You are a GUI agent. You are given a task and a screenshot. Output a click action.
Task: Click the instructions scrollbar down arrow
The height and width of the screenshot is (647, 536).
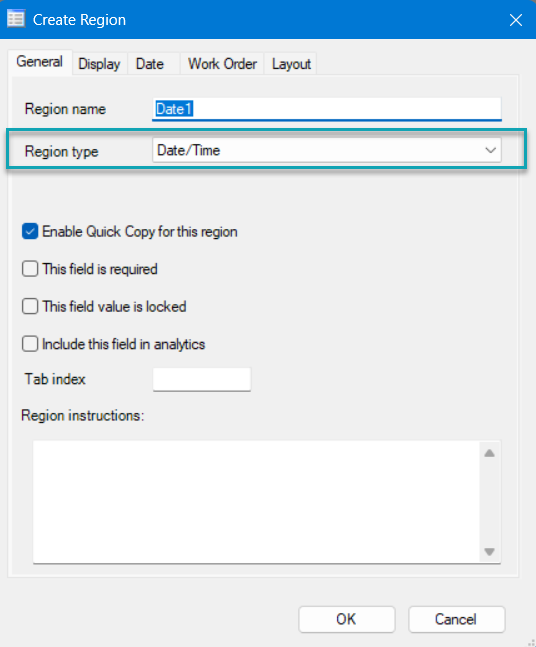[490, 552]
